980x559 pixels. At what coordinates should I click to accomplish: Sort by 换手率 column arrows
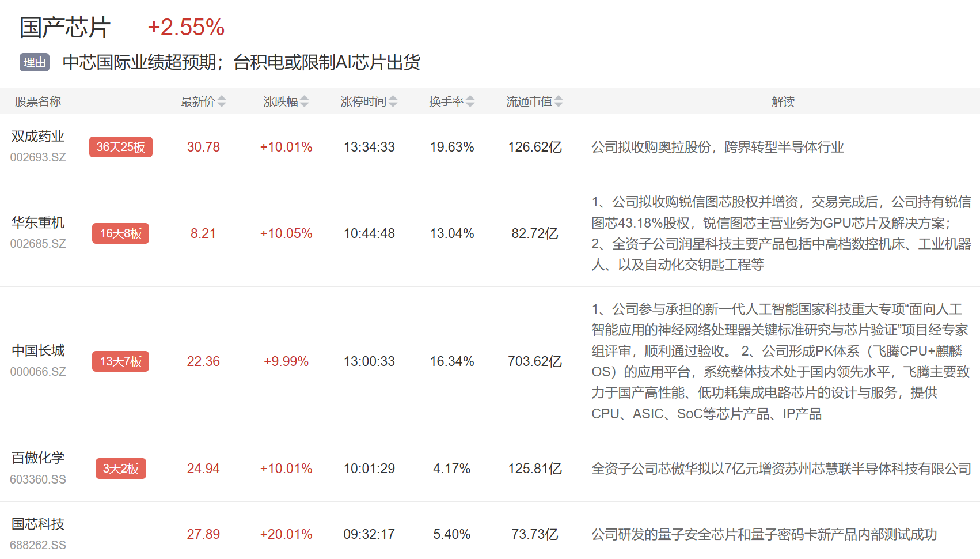470,101
